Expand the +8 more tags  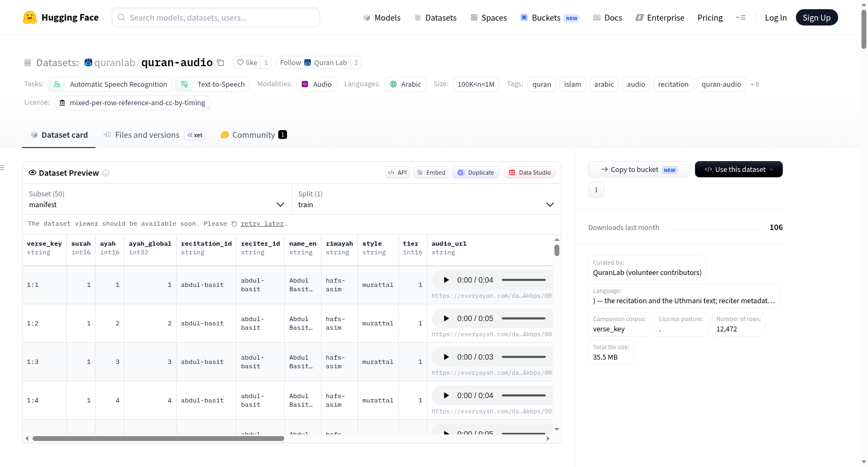coord(755,84)
